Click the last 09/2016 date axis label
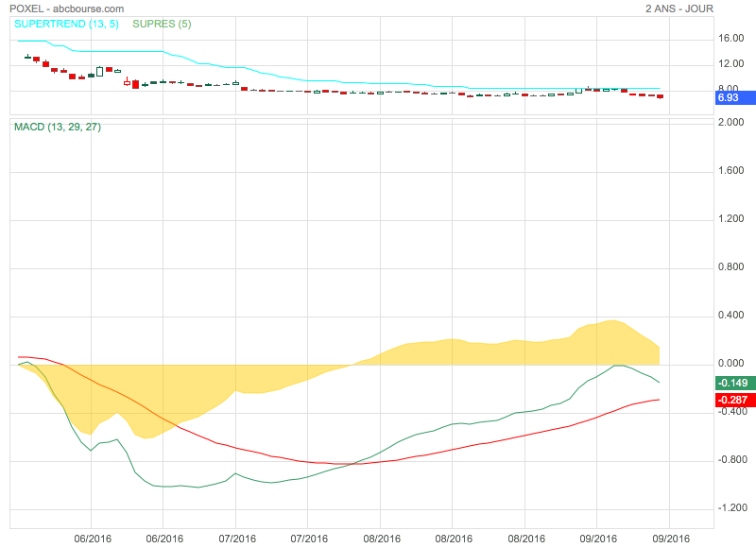756x548 pixels. [x=671, y=539]
